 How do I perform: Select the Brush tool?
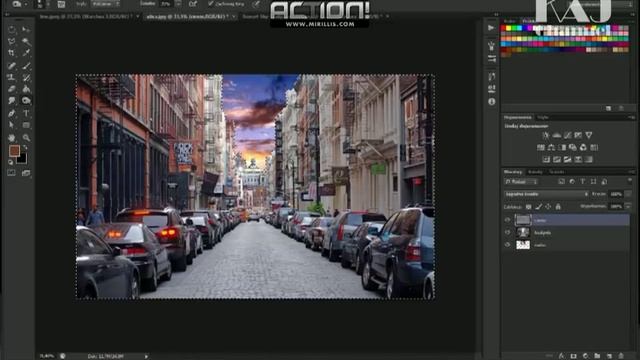tap(26, 65)
